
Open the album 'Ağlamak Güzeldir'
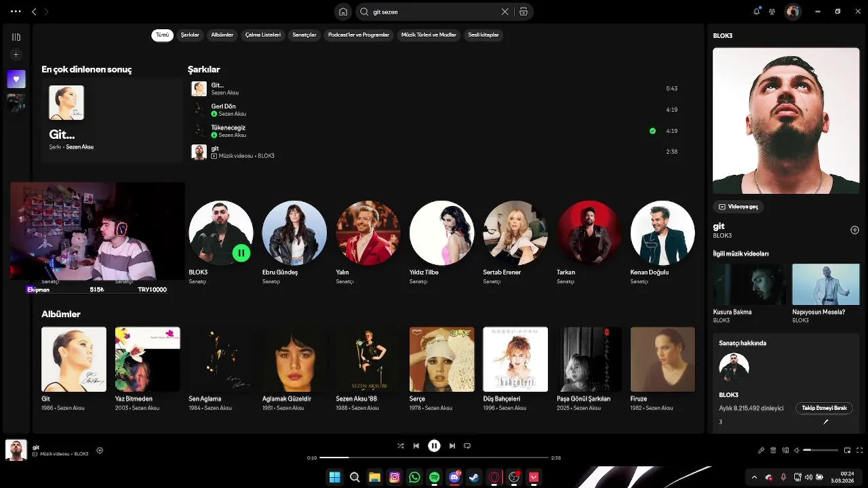(294, 369)
